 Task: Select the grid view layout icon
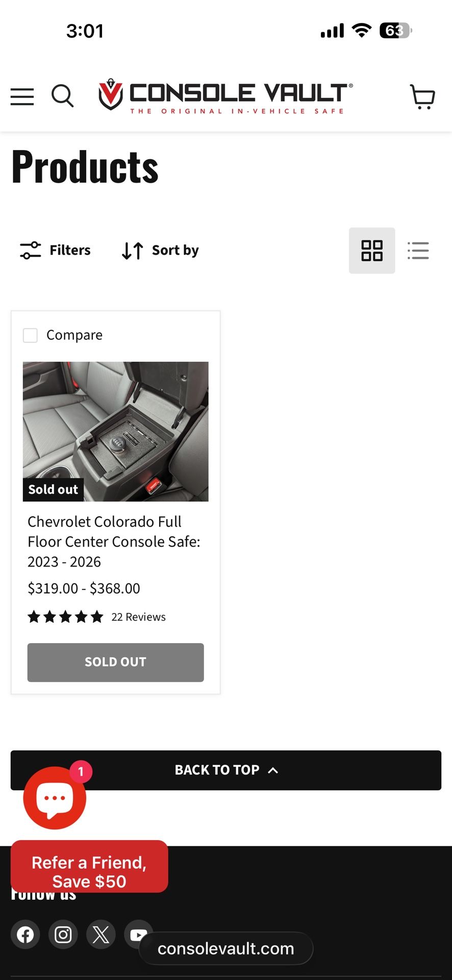[x=372, y=251]
